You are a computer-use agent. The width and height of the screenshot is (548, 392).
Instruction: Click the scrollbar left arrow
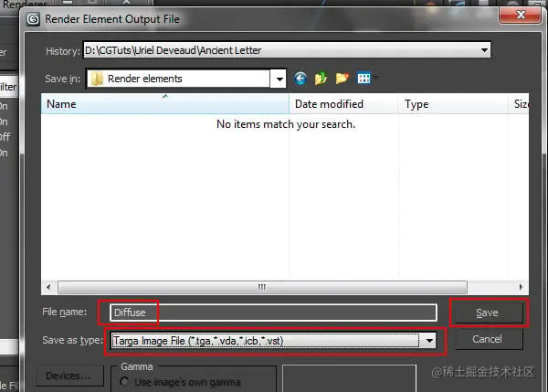coord(48,287)
